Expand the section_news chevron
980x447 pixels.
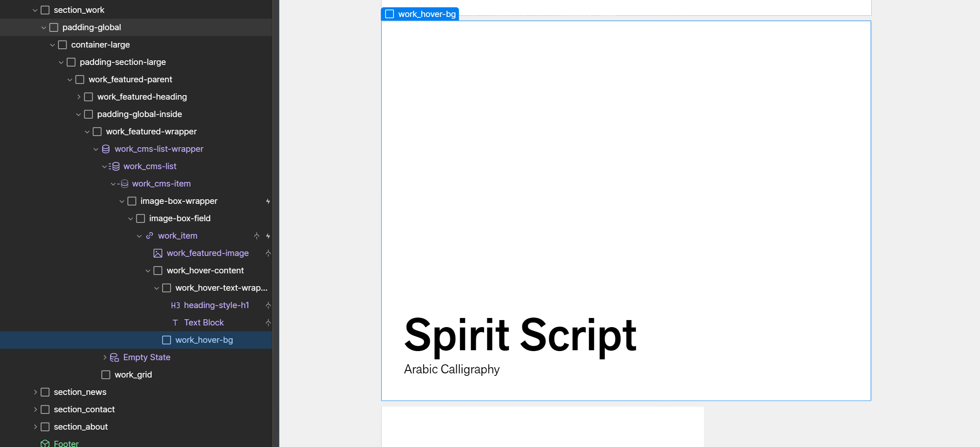tap(35, 392)
